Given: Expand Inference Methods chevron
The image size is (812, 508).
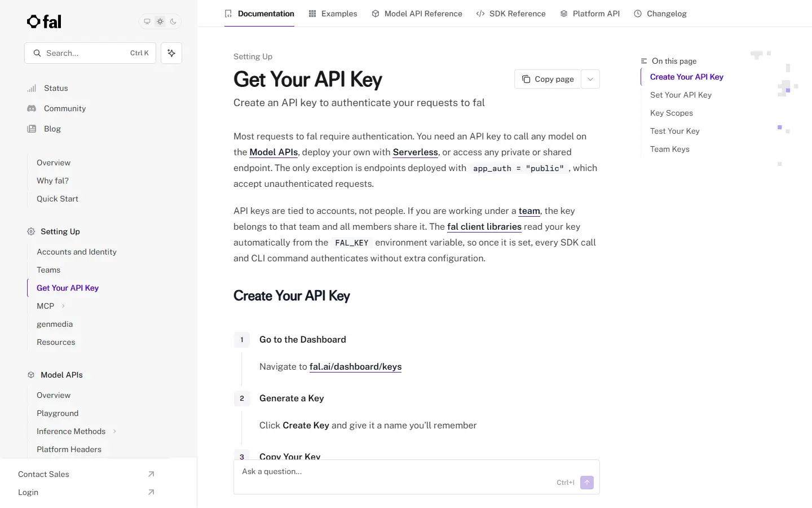Looking at the screenshot, I should click(x=114, y=431).
